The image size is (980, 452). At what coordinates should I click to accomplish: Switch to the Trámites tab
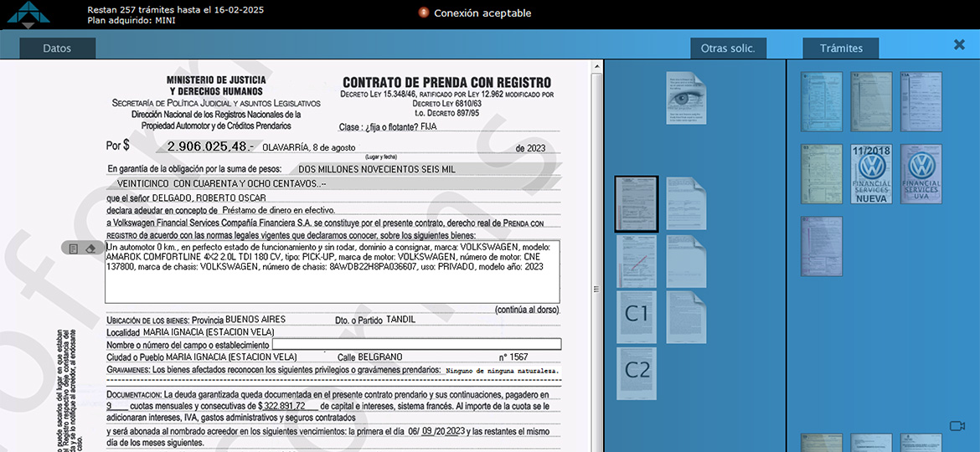click(841, 49)
